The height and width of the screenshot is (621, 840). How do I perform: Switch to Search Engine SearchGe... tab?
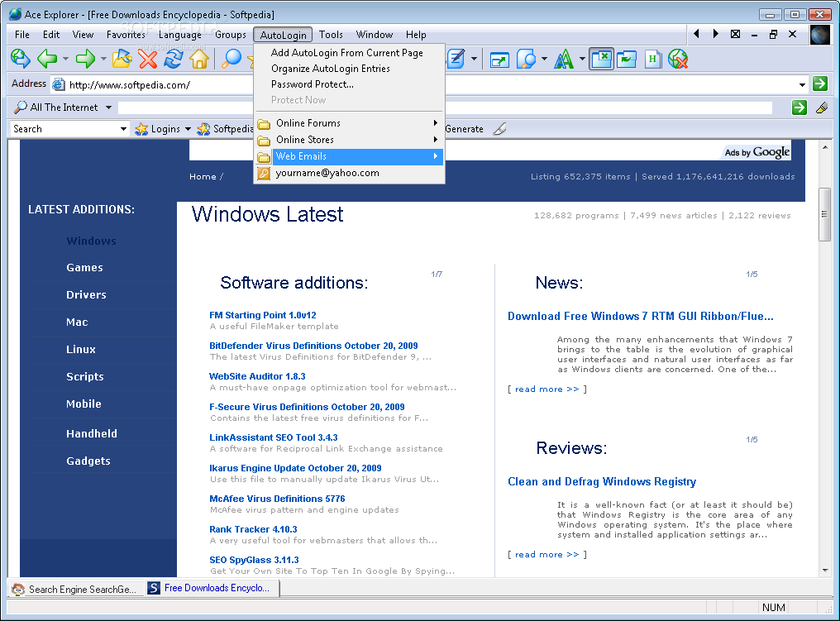[x=75, y=589]
